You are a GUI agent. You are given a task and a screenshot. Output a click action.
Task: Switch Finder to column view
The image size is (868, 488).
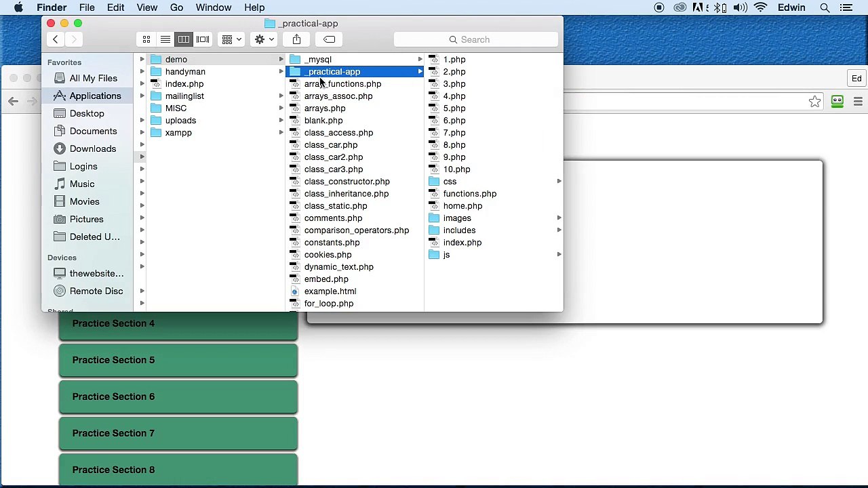click(184, 39)
